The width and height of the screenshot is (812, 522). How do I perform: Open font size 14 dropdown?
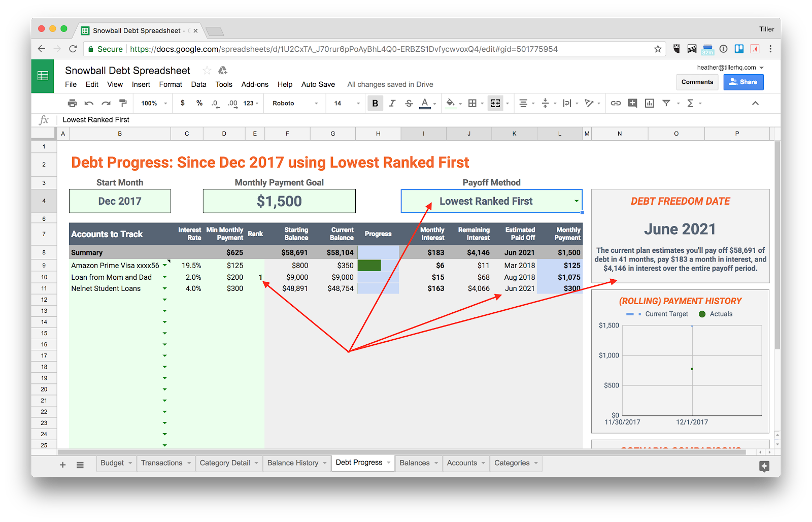coord(347,103)
